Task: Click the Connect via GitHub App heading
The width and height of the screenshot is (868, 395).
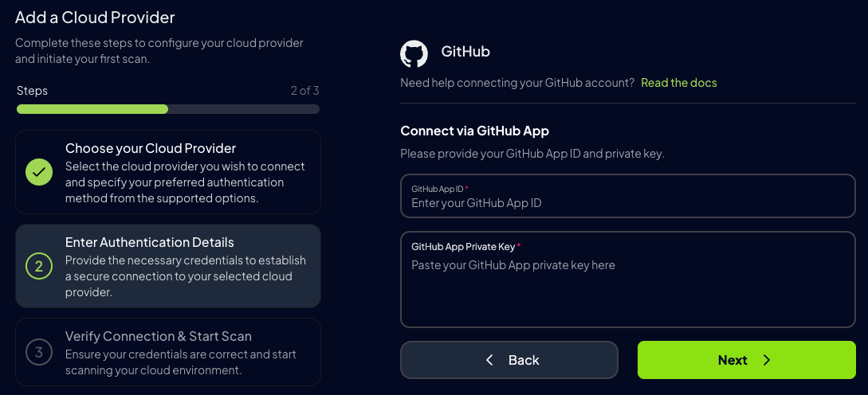Action: click(474, 131)
